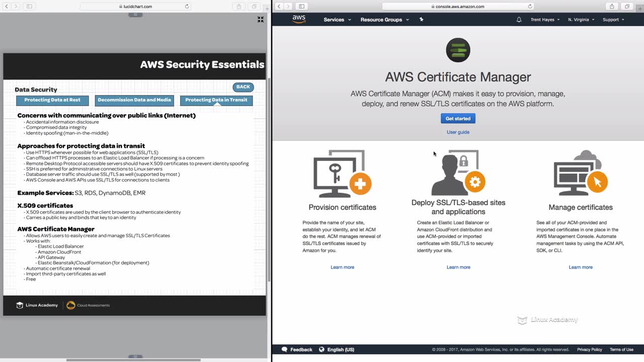Toggle the sidebar in the AWS console window

(301, 7)
